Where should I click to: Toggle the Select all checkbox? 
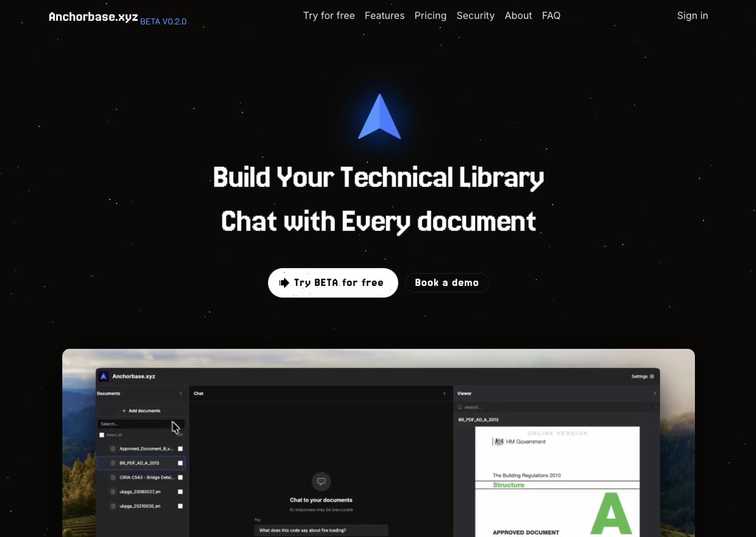102,435
